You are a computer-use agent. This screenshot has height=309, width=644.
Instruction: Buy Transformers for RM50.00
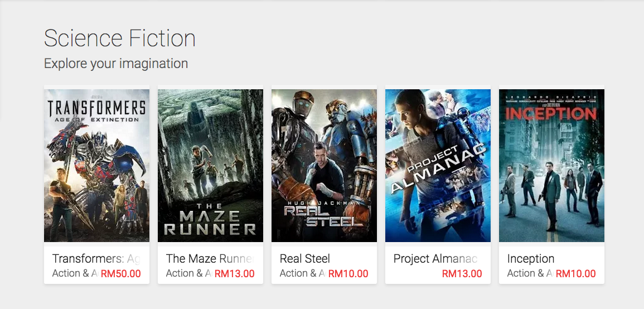tap(121, 274)
